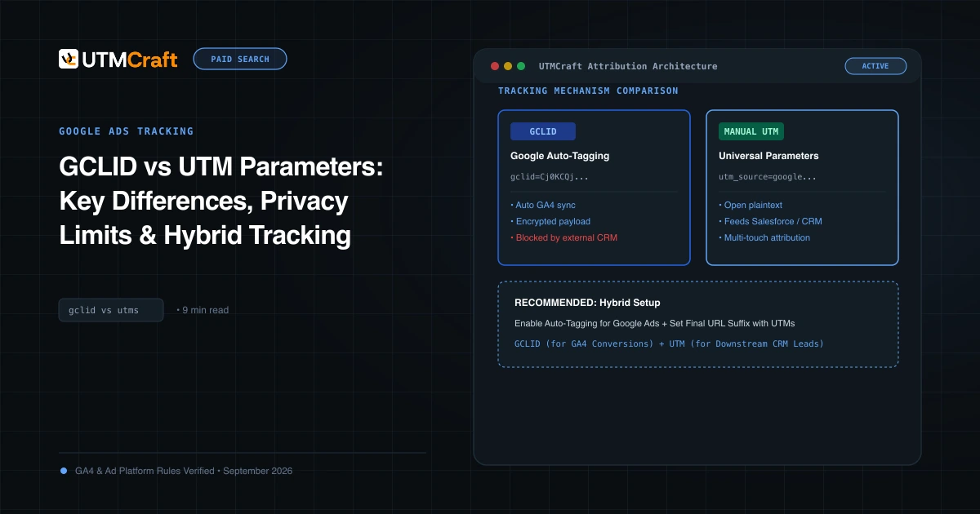Click the Multi-touch attribution bullet

click(764, 237)
